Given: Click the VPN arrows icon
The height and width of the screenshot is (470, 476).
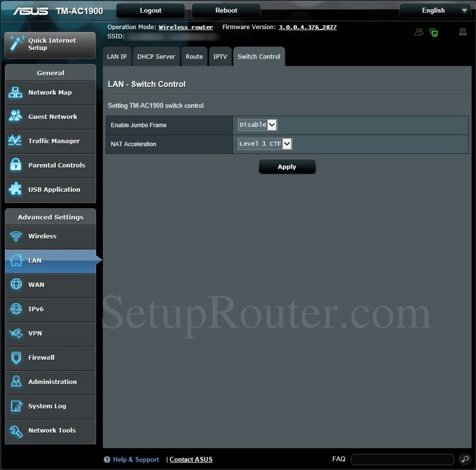Looking at the screenshot, I should click(16, 333).
